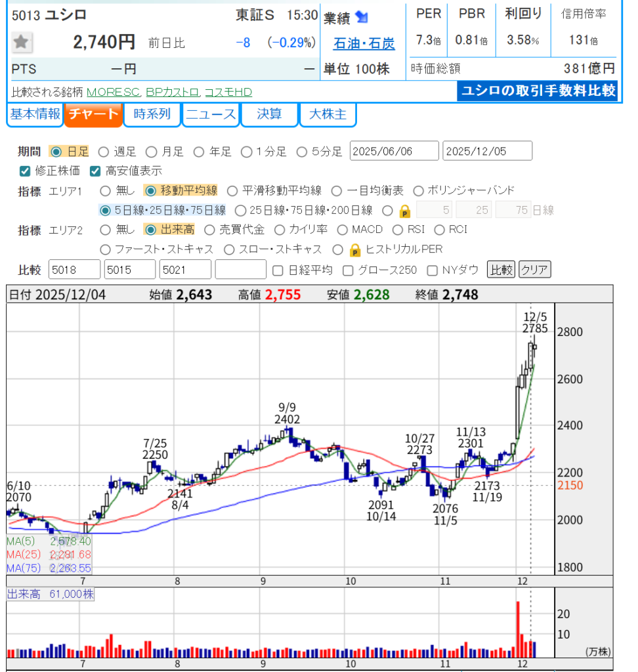Click the favorite star icon beside the price

(x=22, y=43)
